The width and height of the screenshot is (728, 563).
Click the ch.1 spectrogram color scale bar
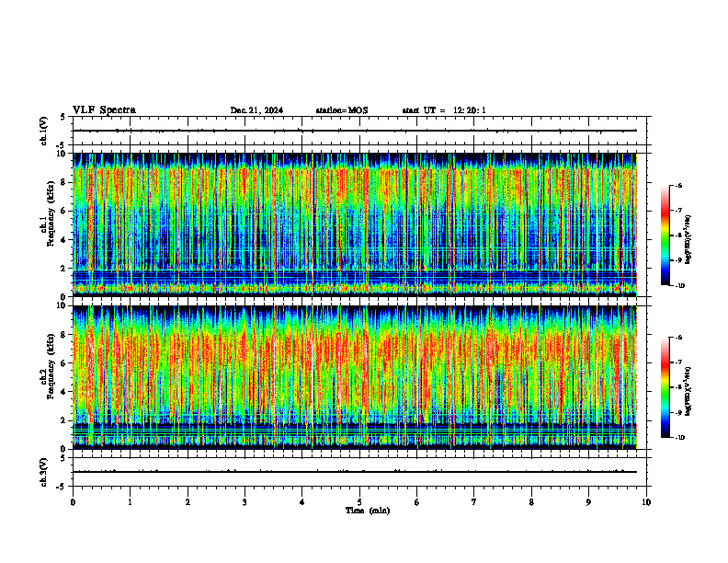coord(665,236)
